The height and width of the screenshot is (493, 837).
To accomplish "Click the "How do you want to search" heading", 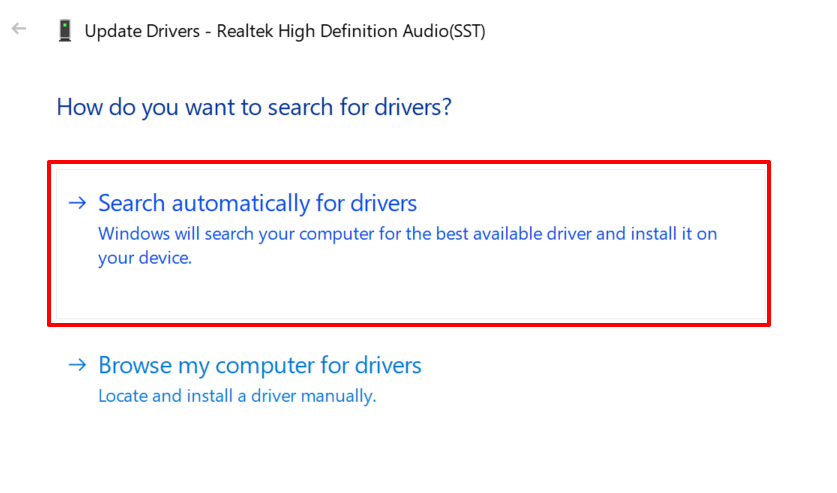I will (254, 106).
